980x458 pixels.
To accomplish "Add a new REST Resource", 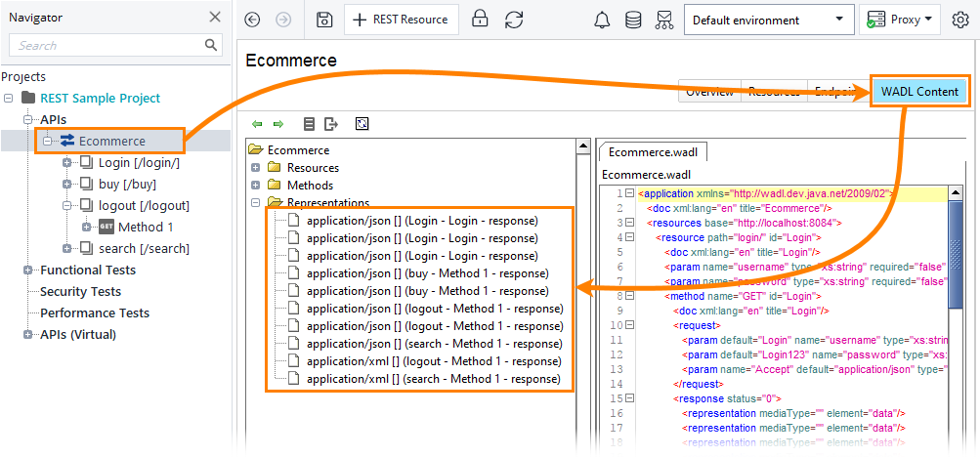I will 402,20.
